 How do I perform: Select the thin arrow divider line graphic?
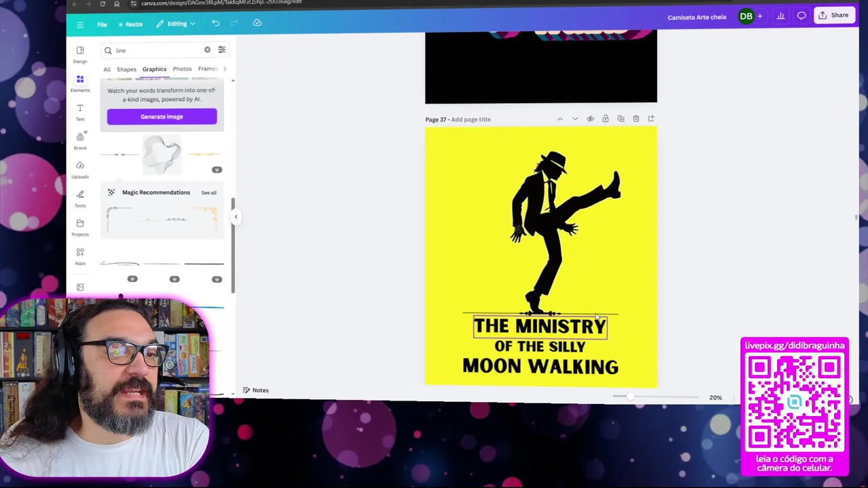click(119, 155)
